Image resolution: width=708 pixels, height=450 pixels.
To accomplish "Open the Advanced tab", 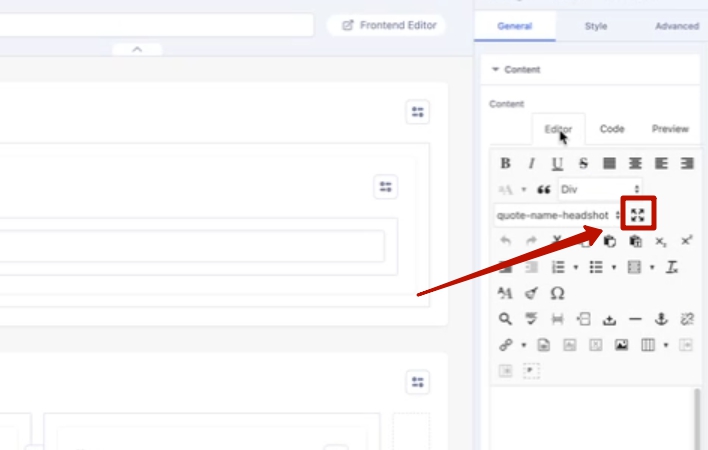I will 676,26.
